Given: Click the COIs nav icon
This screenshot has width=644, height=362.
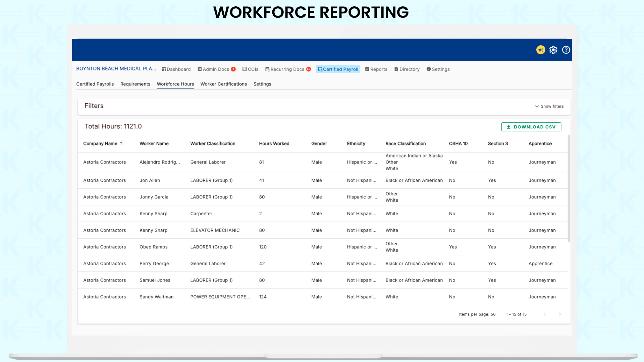Looking at the screenshot, I should [245, 69].
